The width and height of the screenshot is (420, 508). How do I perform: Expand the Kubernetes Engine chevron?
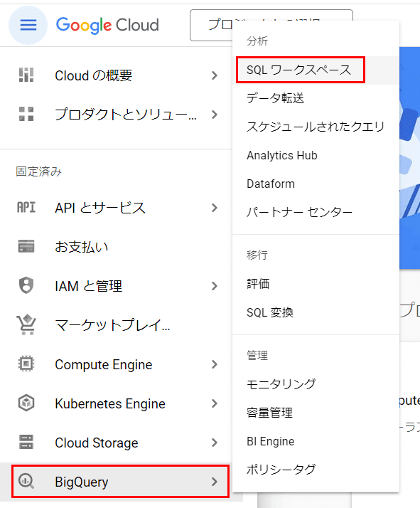(x=214, y=403)
